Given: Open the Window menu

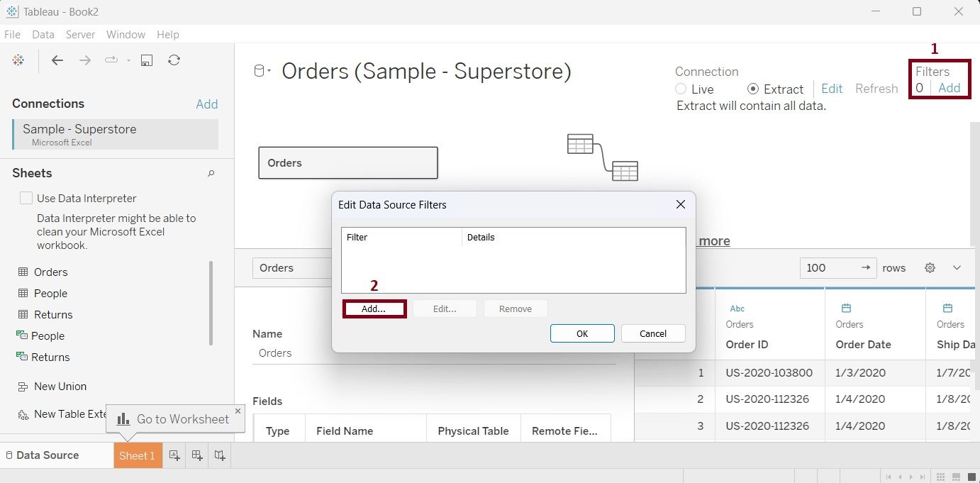Looking at the screenshot, I should [126, 34].
